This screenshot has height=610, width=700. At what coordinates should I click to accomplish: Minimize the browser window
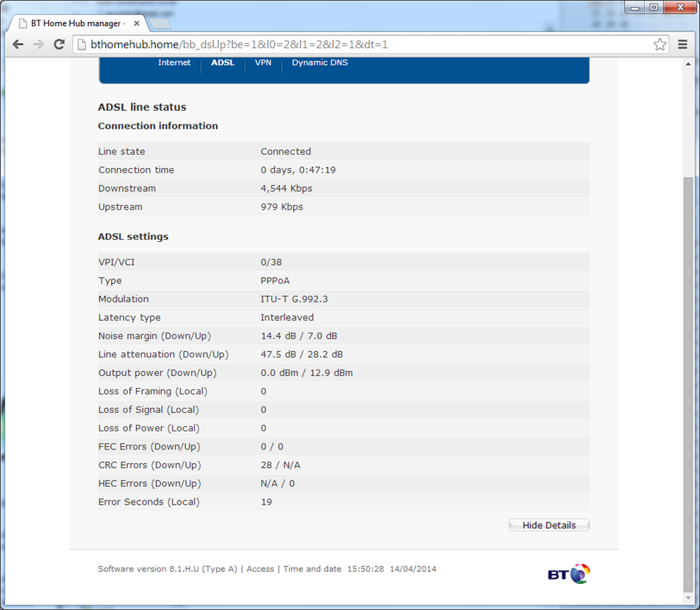[x=635, y=7]
